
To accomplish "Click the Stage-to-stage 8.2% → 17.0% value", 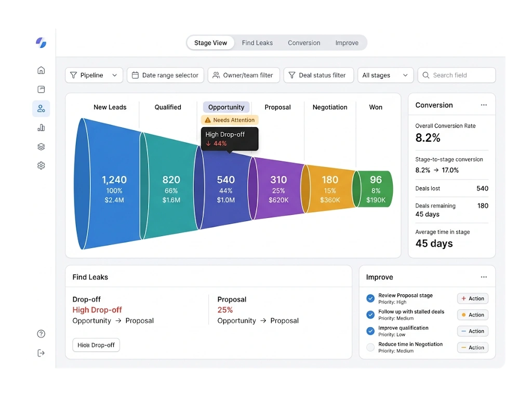I will coord(437,170).
